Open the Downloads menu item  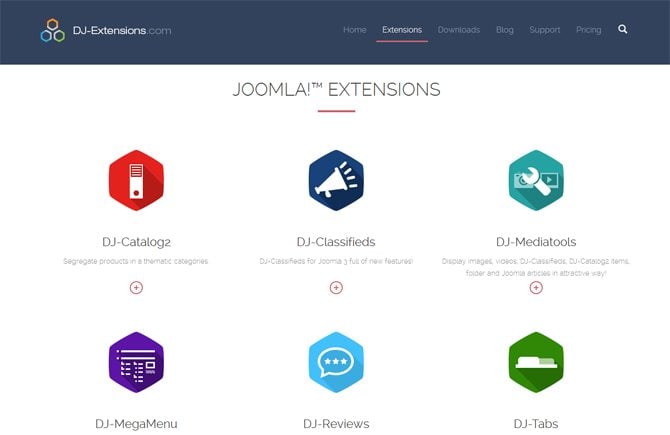point(458,30)
